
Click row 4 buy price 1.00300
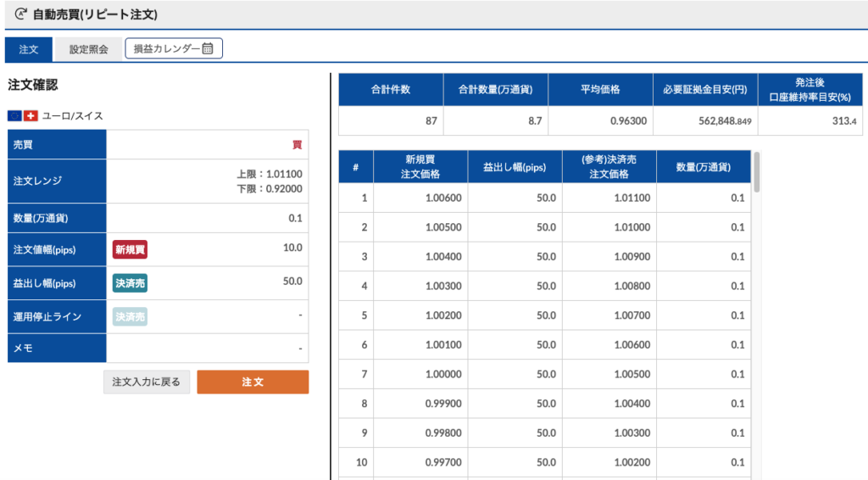click(443, 286)
